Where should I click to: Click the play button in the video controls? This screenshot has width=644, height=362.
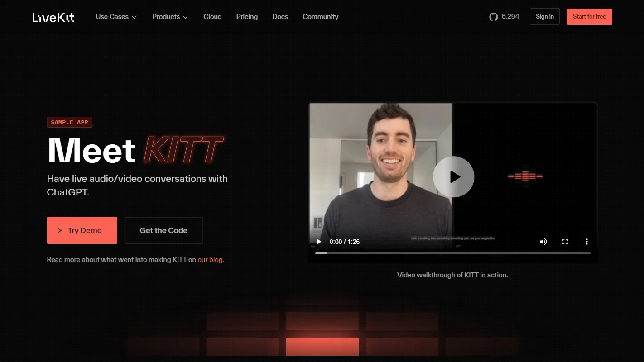[x=319, y=242]
